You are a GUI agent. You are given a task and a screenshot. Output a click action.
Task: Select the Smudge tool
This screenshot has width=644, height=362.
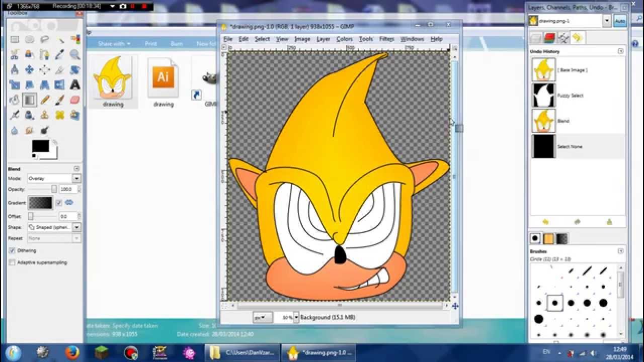click(x=30, y=130)
